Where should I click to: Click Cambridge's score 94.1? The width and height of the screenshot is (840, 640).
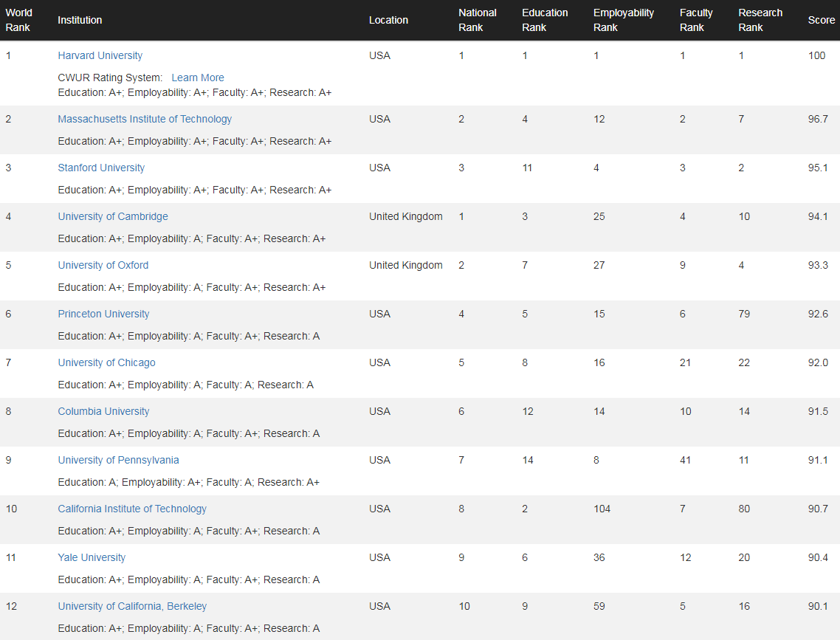click(818, 216)
